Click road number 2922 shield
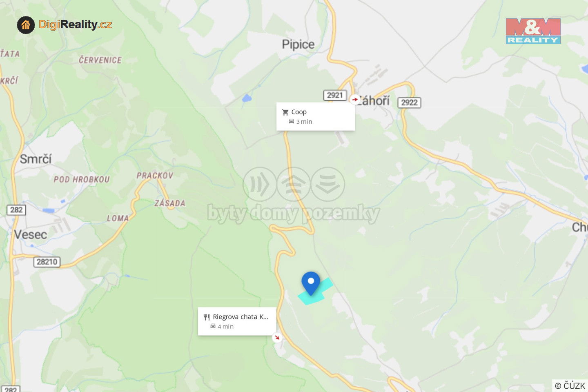Image resolution: width=588 pixels, height=392 pixels. (x=409, y=102)
